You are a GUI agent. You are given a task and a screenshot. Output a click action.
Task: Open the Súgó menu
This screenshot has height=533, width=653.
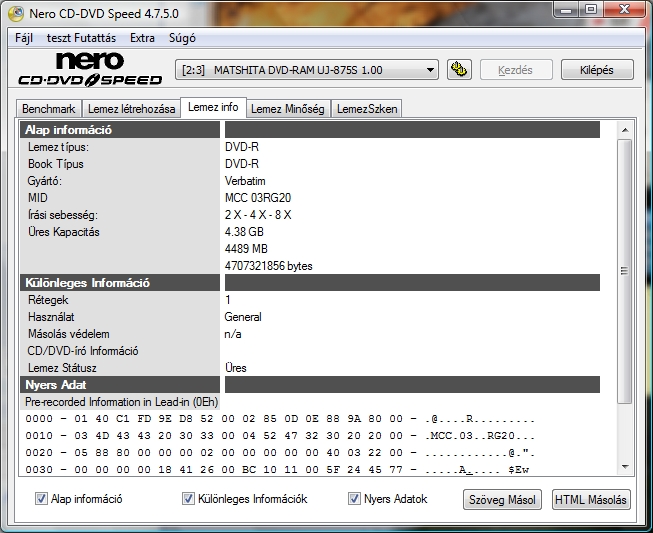[182, 38]
